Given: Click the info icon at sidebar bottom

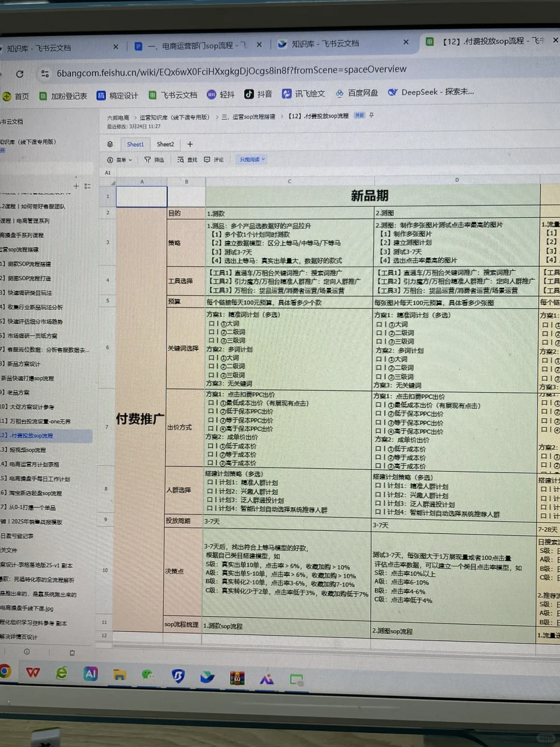Looking at the screenshot, I should (x=26, y=652).
